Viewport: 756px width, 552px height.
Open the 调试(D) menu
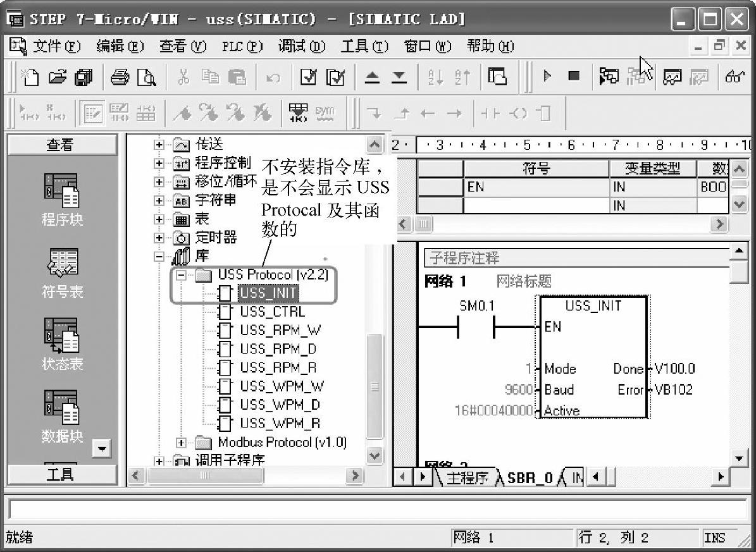302,46
